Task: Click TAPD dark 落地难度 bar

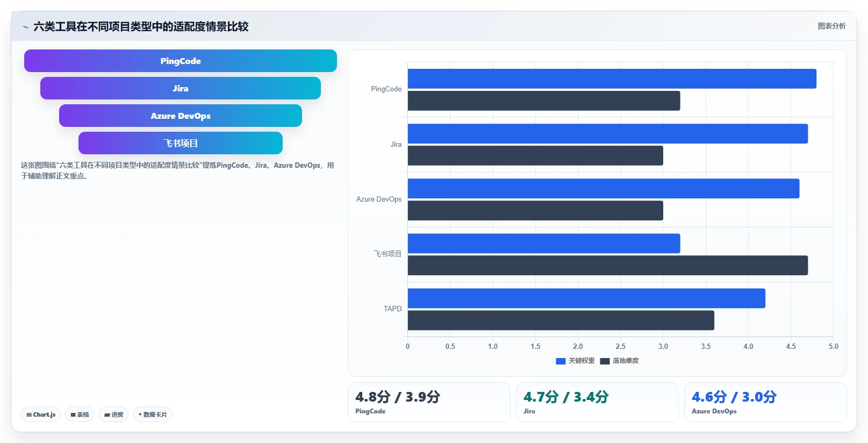Action: click(x=561, y=320)
